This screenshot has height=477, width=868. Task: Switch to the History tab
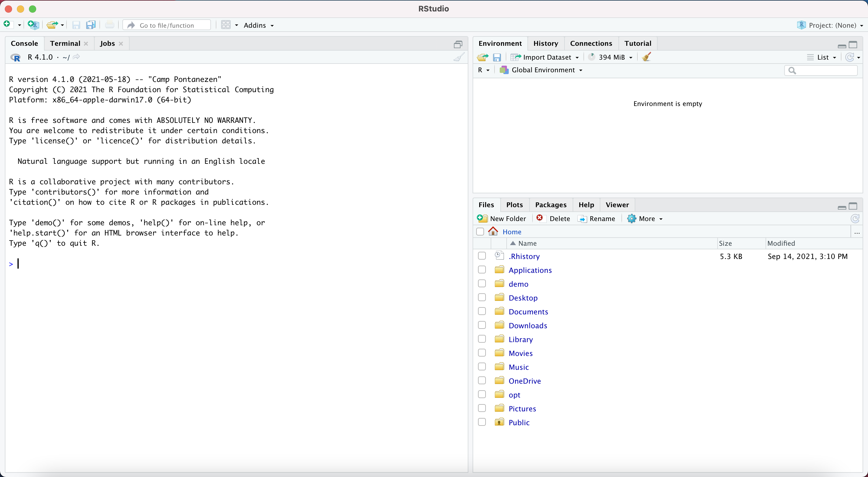pyautogui.click(x=546, y=43)
